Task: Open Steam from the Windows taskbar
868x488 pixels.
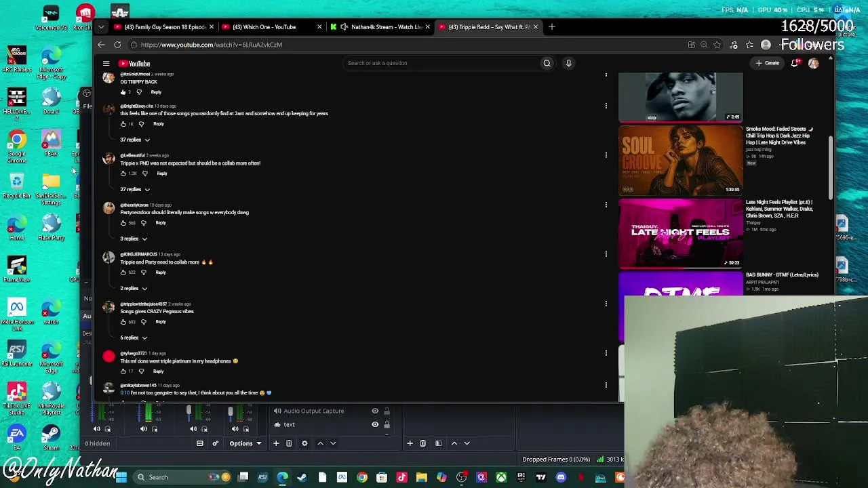Action: (x=302, y=477)
